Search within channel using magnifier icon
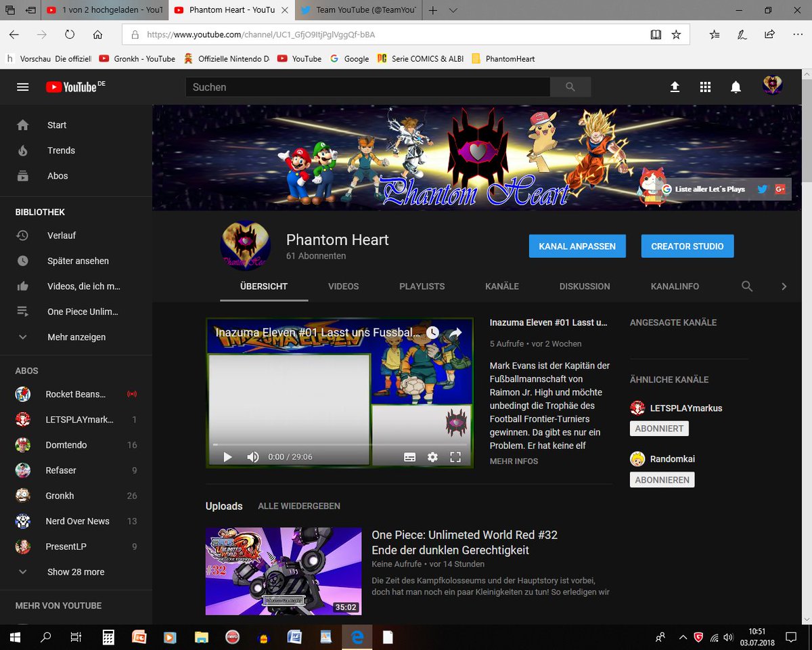 pyautogui.click(x=747, y=286)
